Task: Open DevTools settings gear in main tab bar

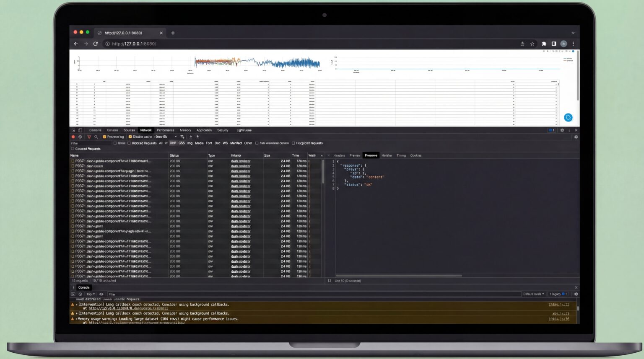Action: (x=562, y=130)
